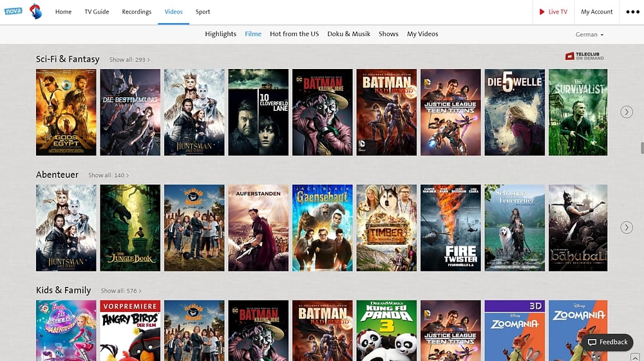Open The Survivalist poster
644x361 pixels.
pos(578,112)
